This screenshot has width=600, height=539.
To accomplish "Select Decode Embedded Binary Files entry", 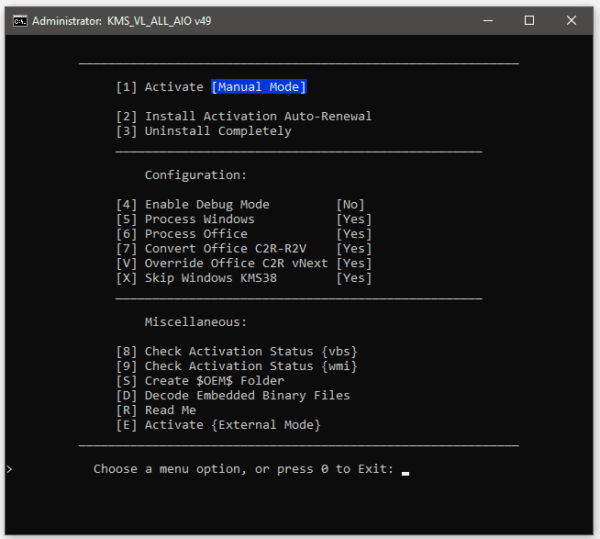I will coord(232,395).
